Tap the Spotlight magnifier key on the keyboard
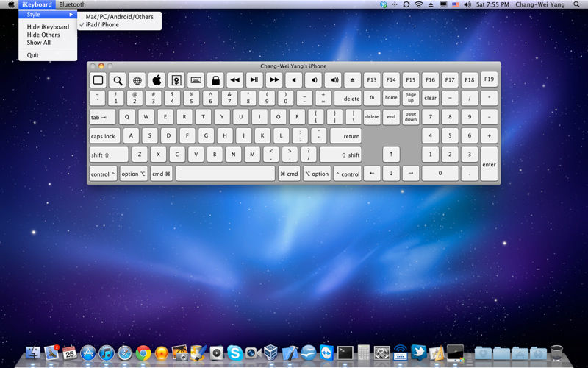The height and width of the screenshot is (368, 588). point(118,80)
